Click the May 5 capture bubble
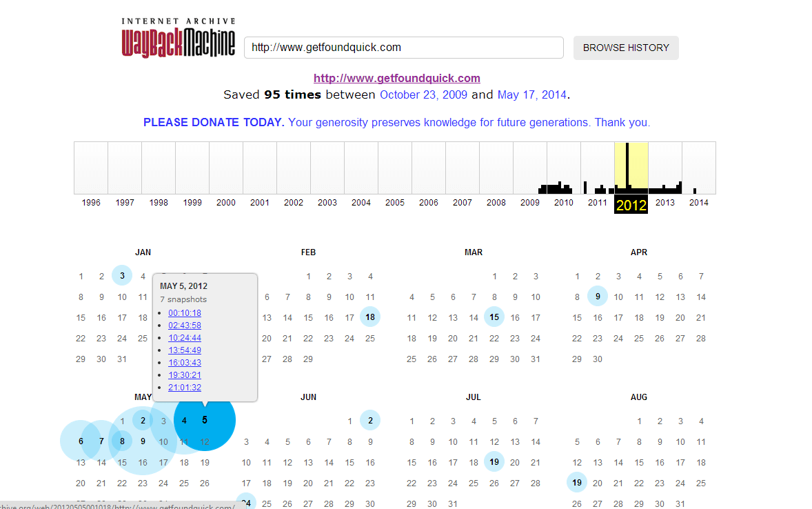The height and width of the screenshot is (509, 812). click(x=205, y=420)
